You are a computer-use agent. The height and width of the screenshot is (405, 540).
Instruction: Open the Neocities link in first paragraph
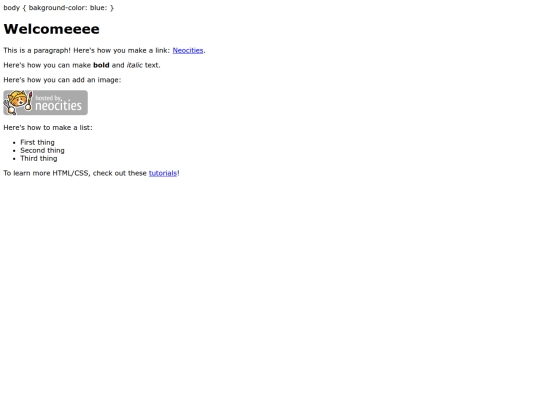coord(188,50)
